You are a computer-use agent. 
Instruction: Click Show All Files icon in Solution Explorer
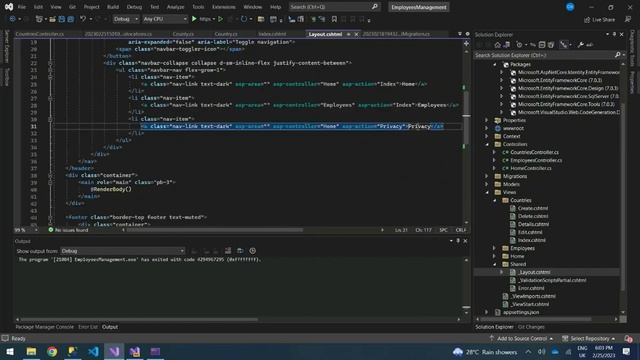click(551, 45)
